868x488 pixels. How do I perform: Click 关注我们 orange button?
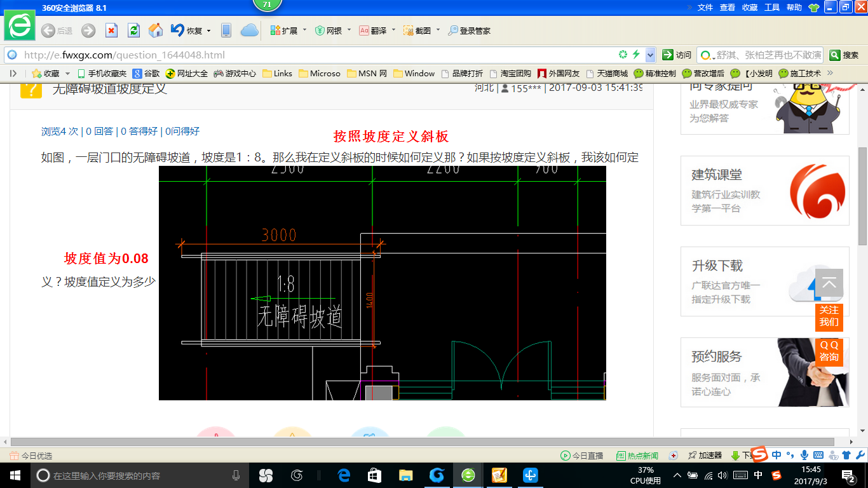[x=829, y=316]
